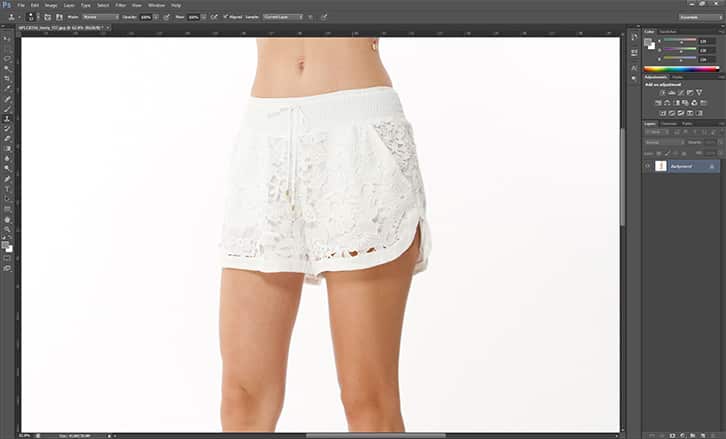The image size is (726, 439).
Task: Select the Lasso tool
Action: coord(8,58)
